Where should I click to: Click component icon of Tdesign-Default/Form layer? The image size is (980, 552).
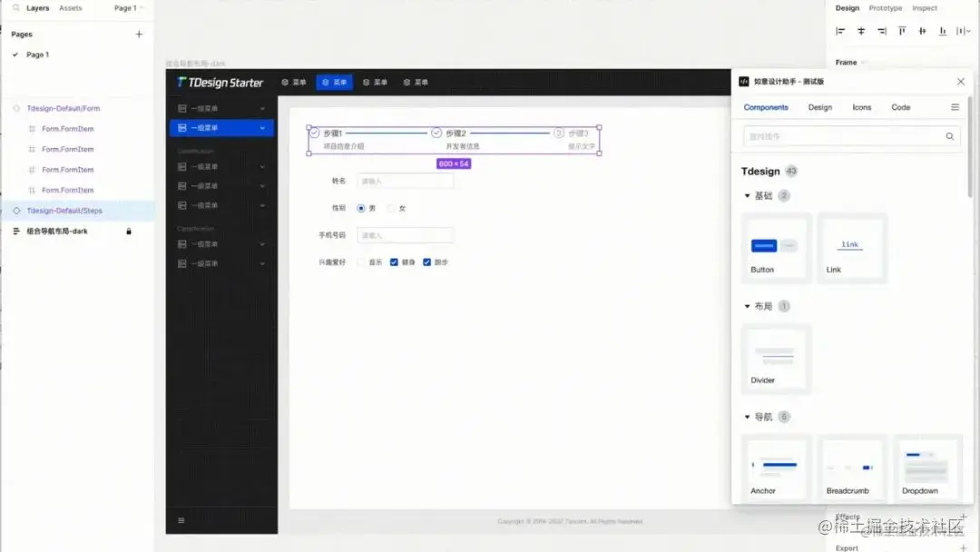pos(17,108)
